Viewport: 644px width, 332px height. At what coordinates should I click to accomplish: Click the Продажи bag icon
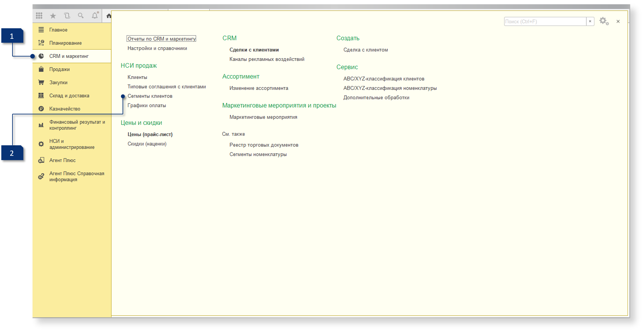[41, 69]
